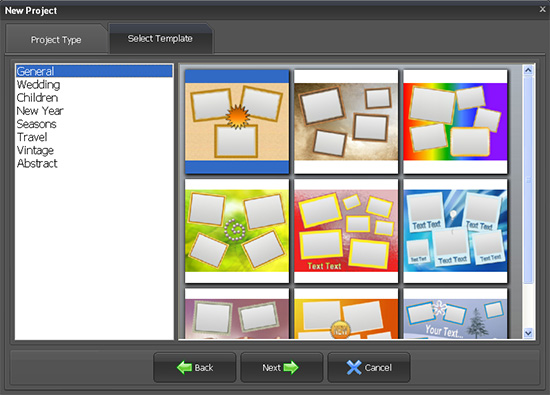Pick the blue Text Text polaroid template
550x395 pixels.
click(x=455, y=231)
